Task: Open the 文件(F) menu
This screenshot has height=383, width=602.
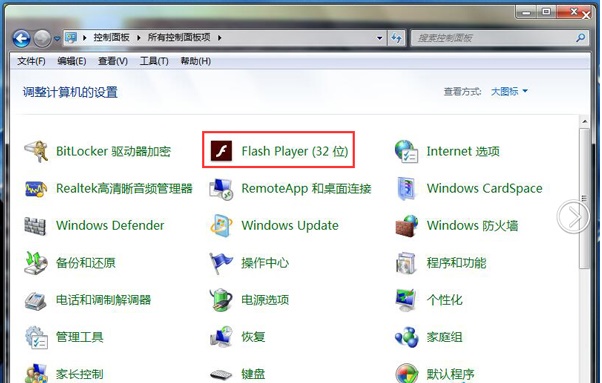Action: coord(31,61)
